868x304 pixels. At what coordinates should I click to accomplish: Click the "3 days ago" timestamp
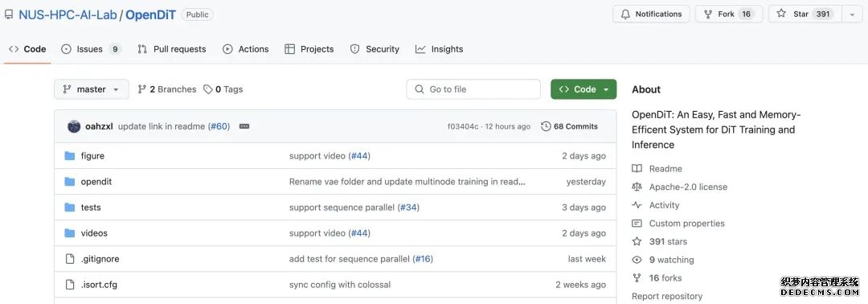[584, 207]
